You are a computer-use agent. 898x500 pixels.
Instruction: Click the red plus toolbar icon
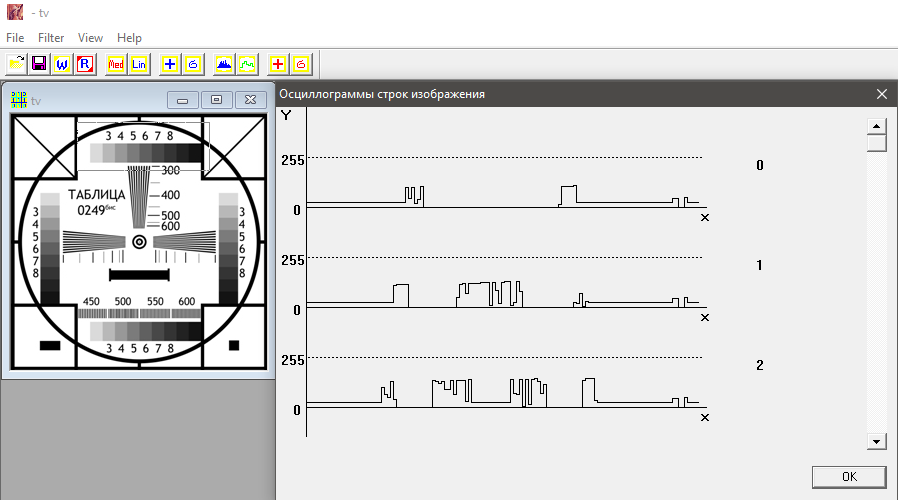[278, 64]
